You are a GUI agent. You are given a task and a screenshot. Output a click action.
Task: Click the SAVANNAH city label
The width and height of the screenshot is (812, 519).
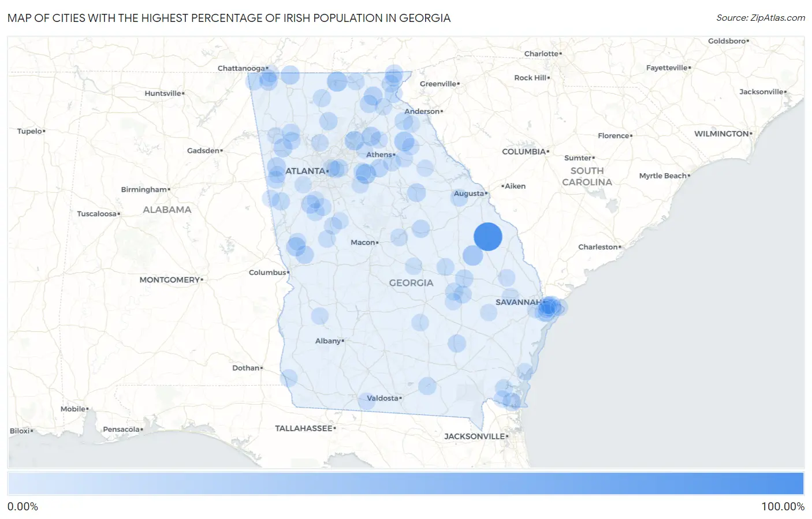tap(518, 302)
